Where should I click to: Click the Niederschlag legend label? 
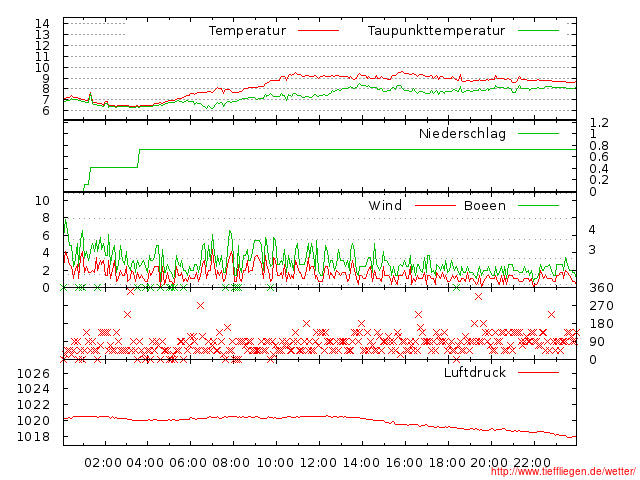pos(462,133)
